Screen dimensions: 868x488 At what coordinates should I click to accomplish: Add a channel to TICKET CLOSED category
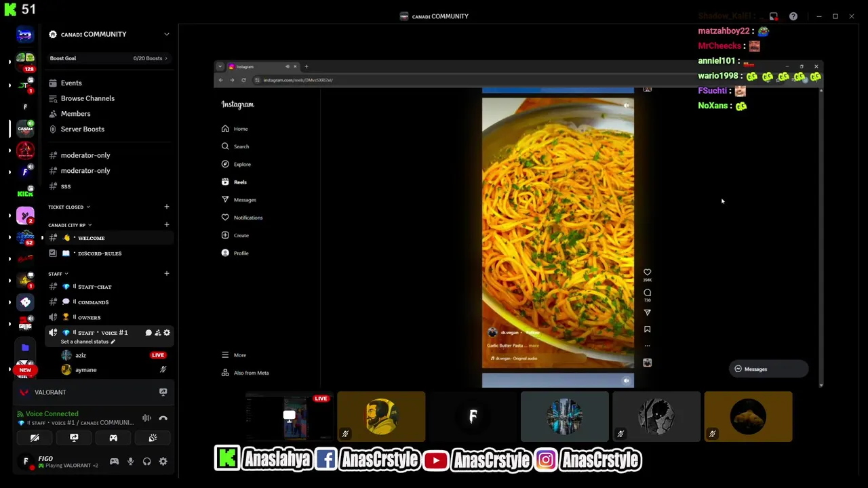click(166, 207)
